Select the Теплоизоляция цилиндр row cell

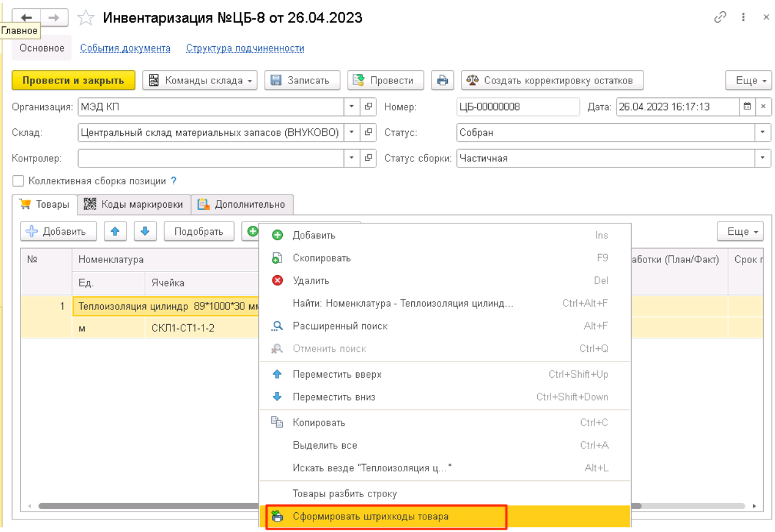tap(166, 306)
